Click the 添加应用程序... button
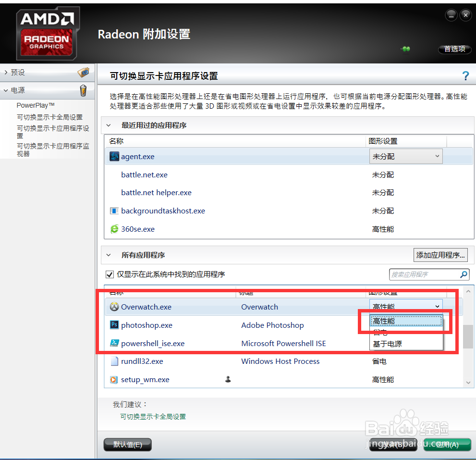This screenshot has width=476, height=460. point(440,255)
